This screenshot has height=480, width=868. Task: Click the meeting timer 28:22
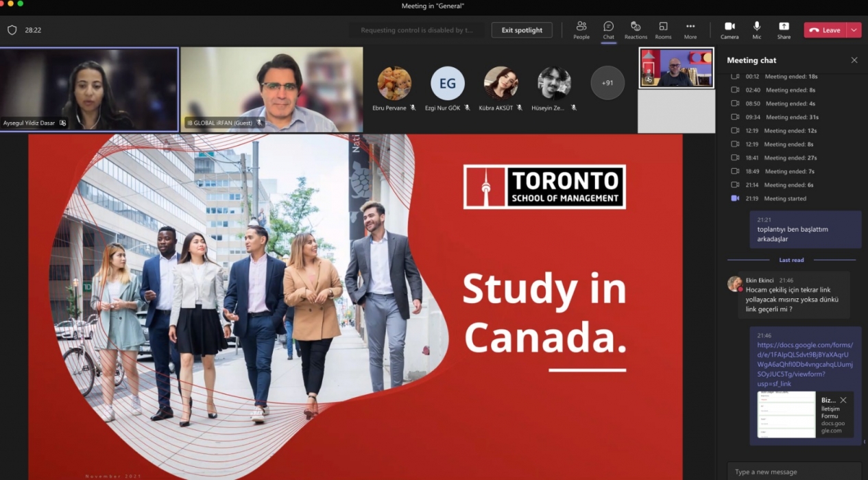(33, 30)
